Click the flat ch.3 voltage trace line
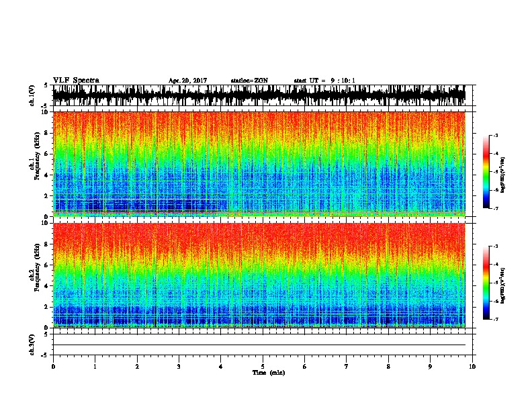This screenshot has width=532, height=411. click(259, 345)
